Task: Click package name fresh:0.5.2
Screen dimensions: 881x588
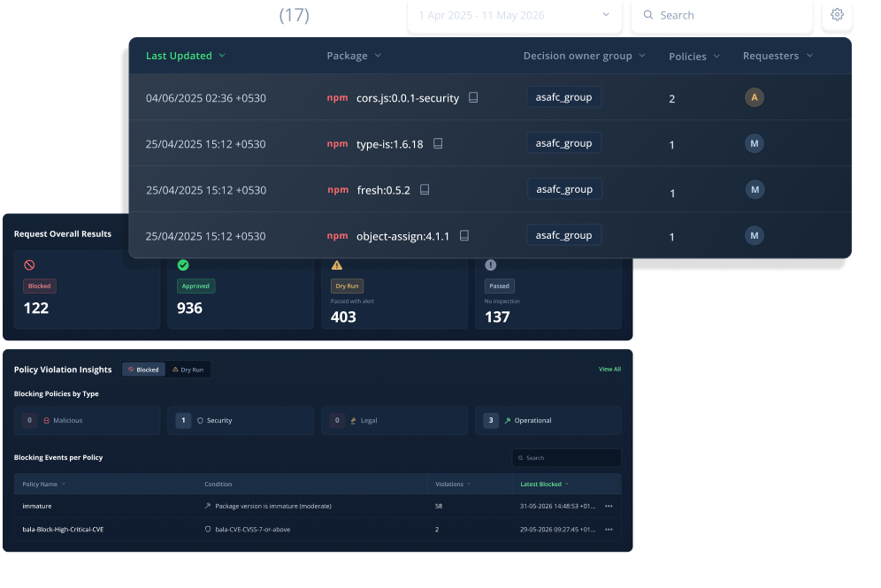Action: 383,190
